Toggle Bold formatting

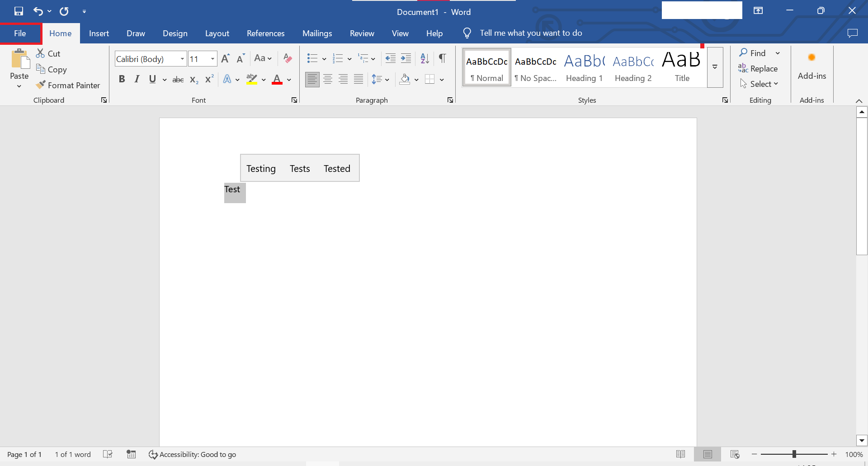pos(122,80)
